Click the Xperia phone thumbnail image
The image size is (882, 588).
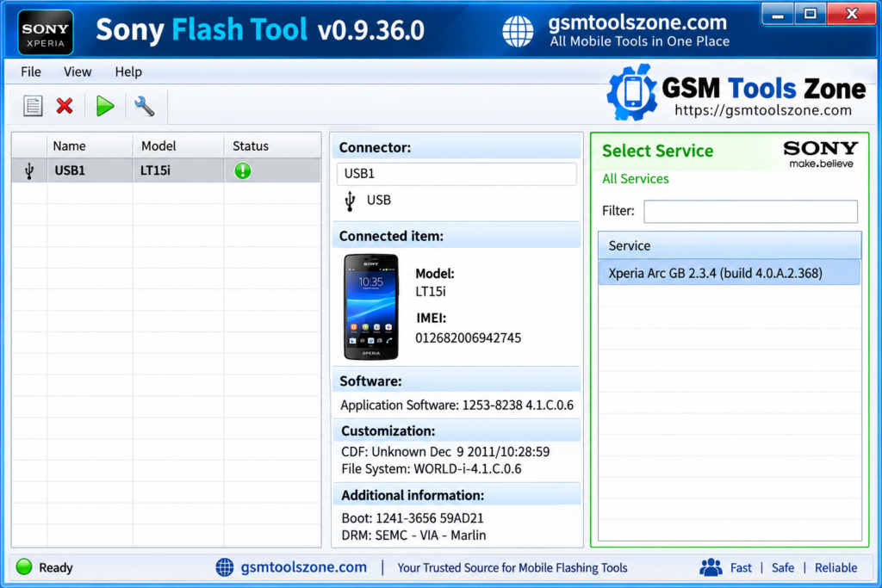(x=370, y=307)
